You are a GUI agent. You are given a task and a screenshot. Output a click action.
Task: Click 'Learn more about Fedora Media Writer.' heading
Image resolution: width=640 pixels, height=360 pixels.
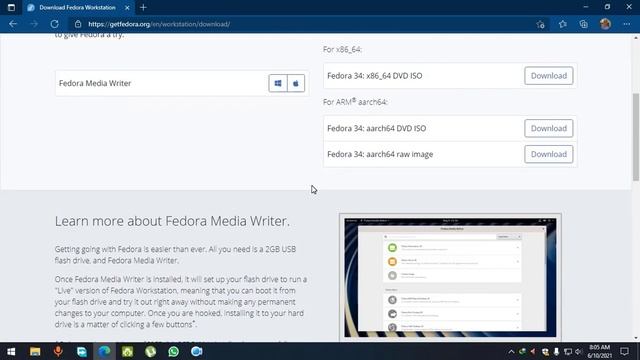172,221
